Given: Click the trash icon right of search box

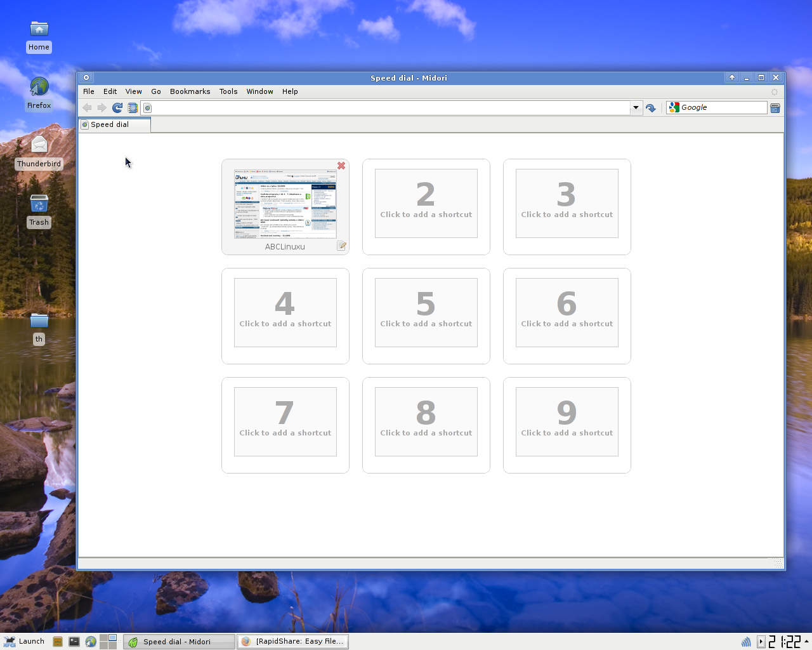Looking at the screenshot, I should [775, 108].
